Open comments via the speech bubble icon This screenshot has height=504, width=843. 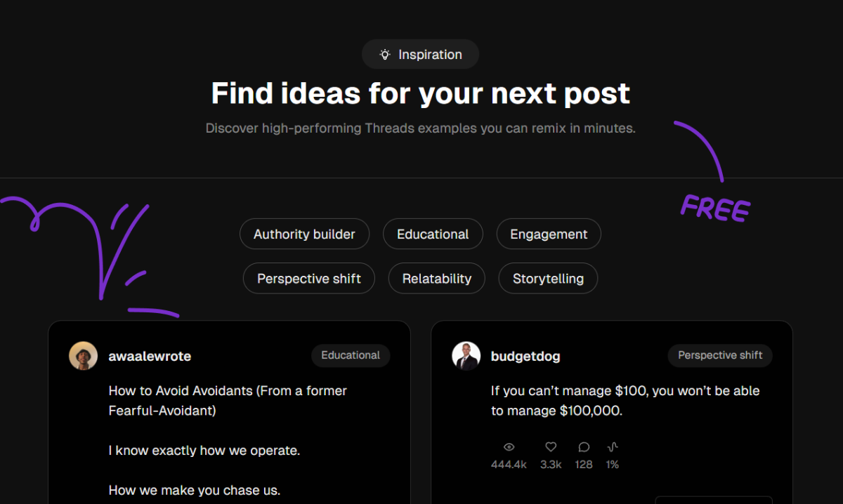584,446
